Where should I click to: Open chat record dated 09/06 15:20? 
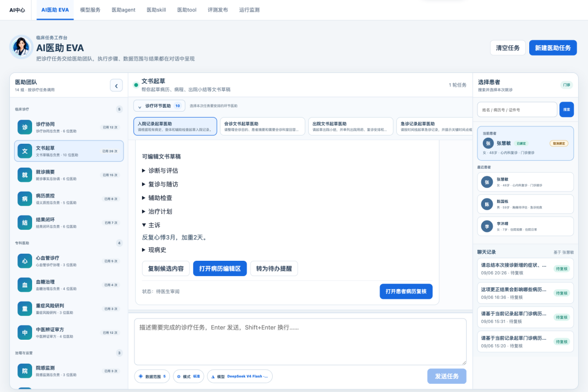coord(525,342)
